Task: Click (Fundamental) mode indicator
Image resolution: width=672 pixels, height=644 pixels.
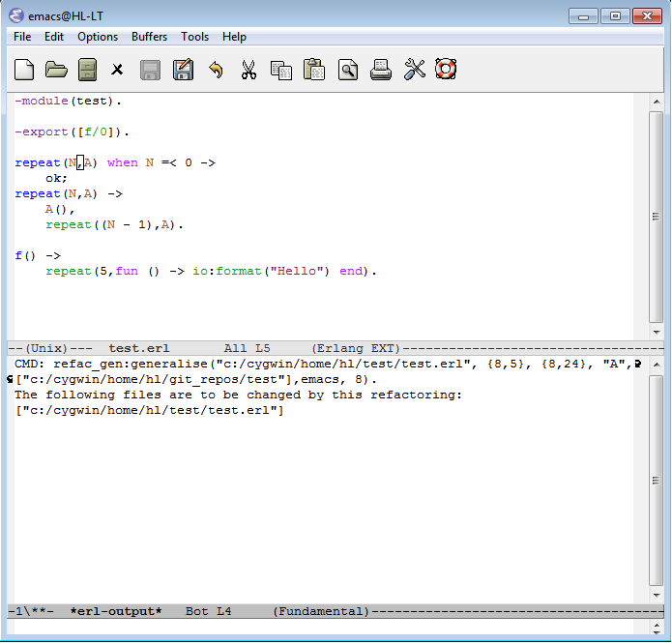Action: 321,611
